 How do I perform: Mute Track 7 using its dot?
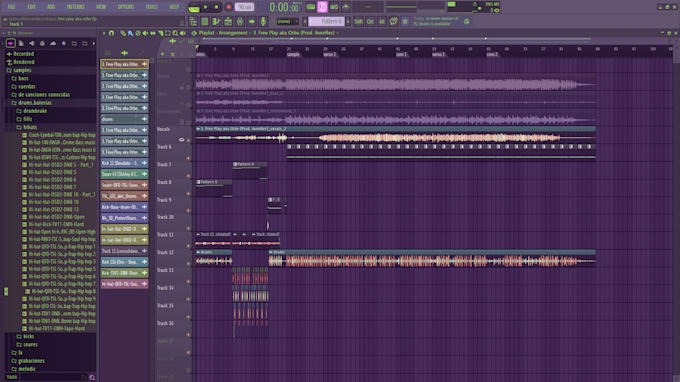pyautogui.click(x=188, y=176)
